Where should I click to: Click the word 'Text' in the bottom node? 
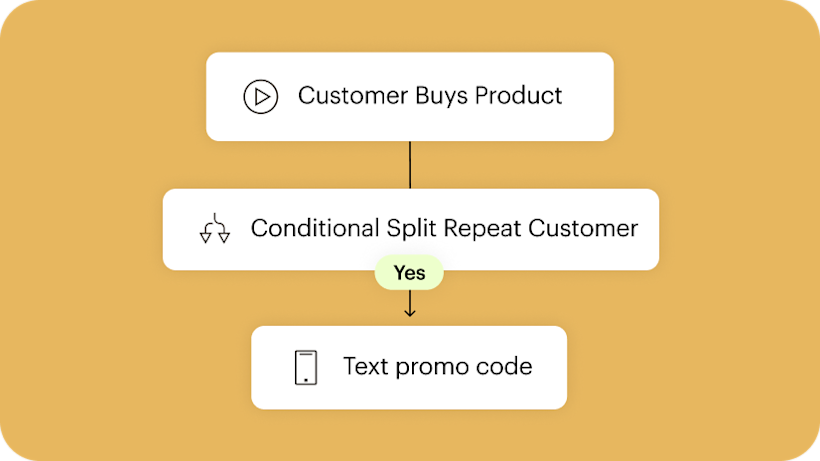coord(366,366)
